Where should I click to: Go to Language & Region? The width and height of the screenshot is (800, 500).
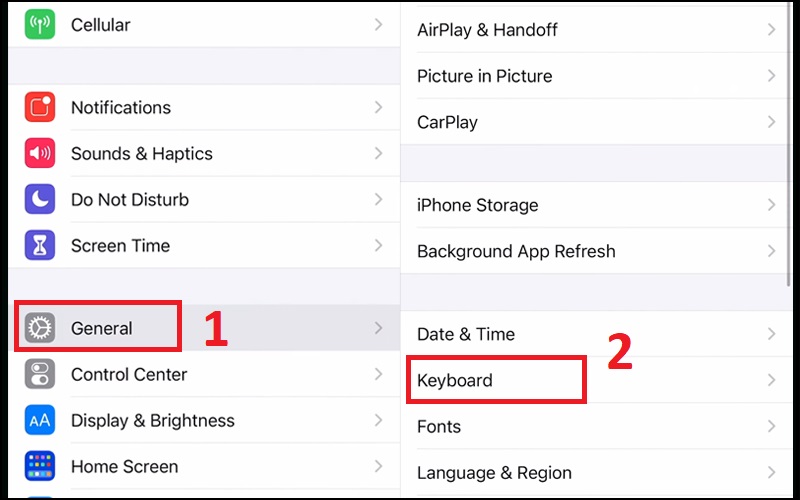[x=494, y=473]
